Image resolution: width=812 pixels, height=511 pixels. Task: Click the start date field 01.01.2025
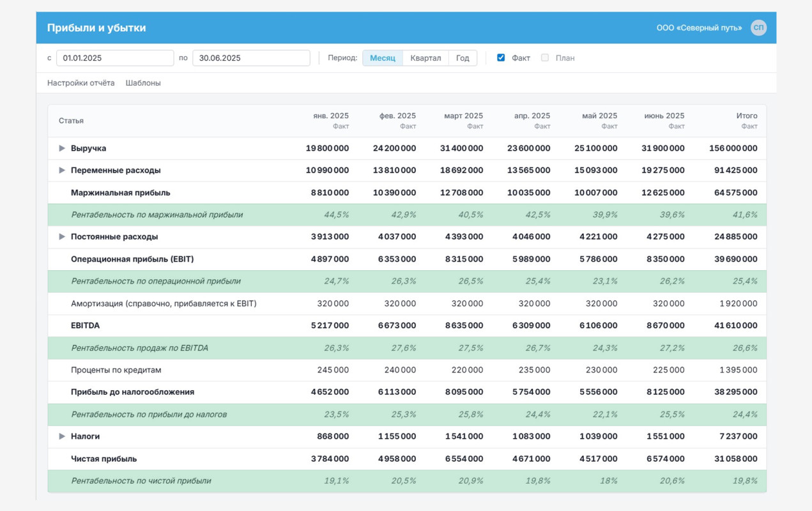[115, 58]
